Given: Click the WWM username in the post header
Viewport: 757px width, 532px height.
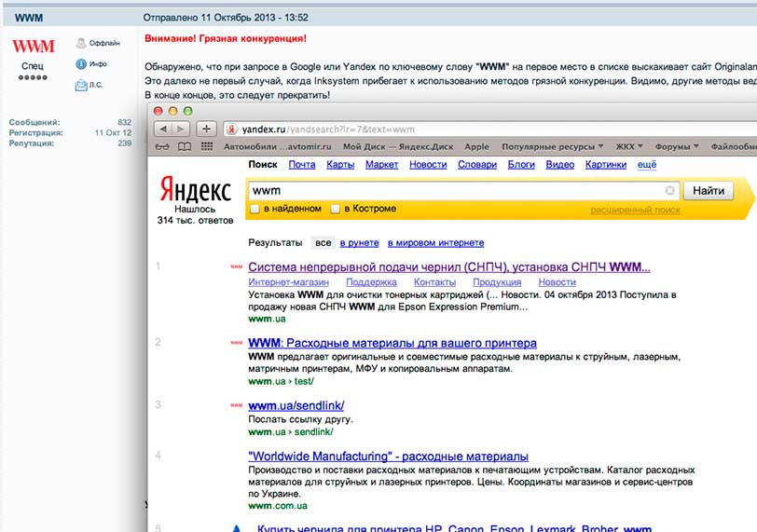Looking at the screenshot, I should coord(29,18).
